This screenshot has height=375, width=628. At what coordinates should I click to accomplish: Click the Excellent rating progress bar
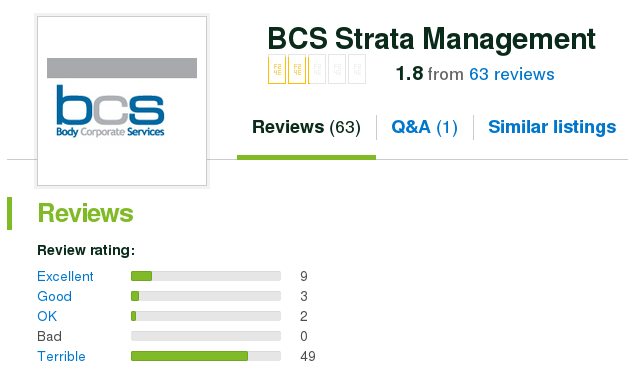tap(206, 276)
